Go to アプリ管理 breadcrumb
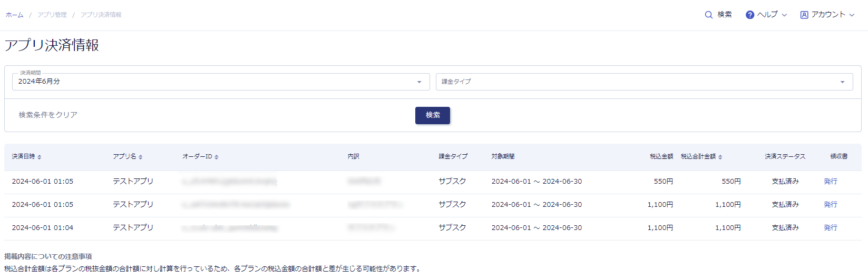The height and width of the screenshot is (280, 868). 52,15
